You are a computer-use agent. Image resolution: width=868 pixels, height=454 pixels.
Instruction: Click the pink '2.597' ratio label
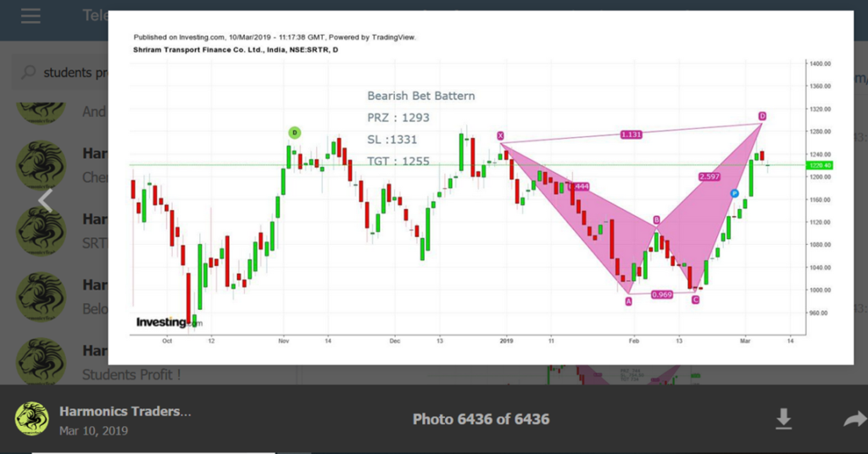pyautogui.click(x=709, y=177)
